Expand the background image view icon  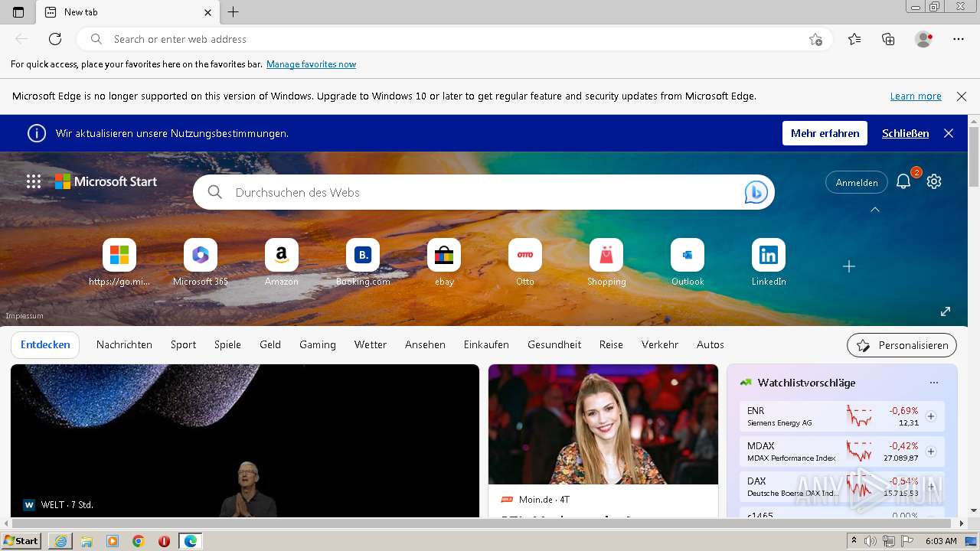coord(946,311)
